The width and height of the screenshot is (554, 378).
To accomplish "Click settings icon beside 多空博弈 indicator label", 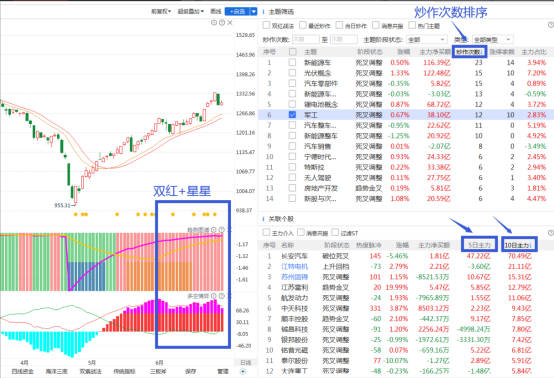I will click(214, 296).
